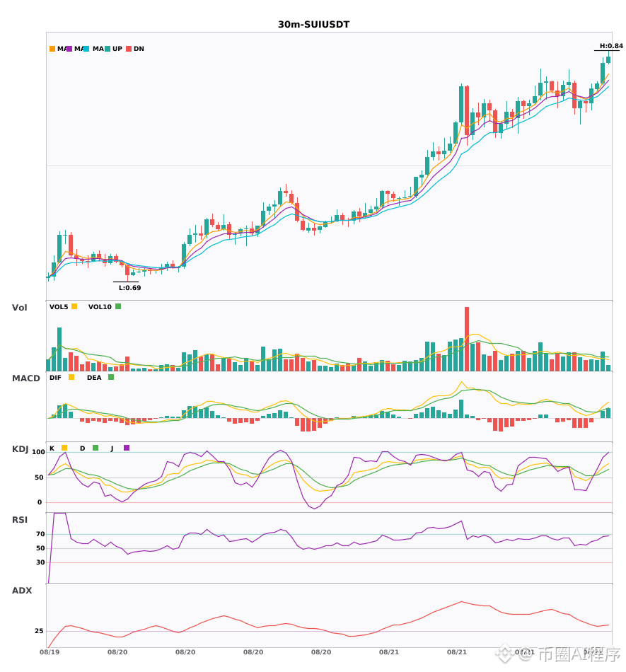626x672 pixels.
Task: Click the purple J legend swatch
Action: click(x=127, y=448)
